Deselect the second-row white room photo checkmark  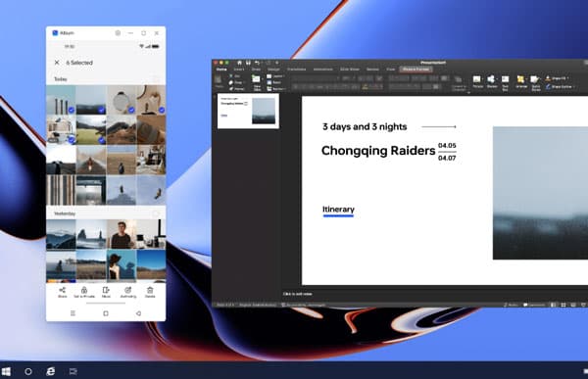click(71, 140)
